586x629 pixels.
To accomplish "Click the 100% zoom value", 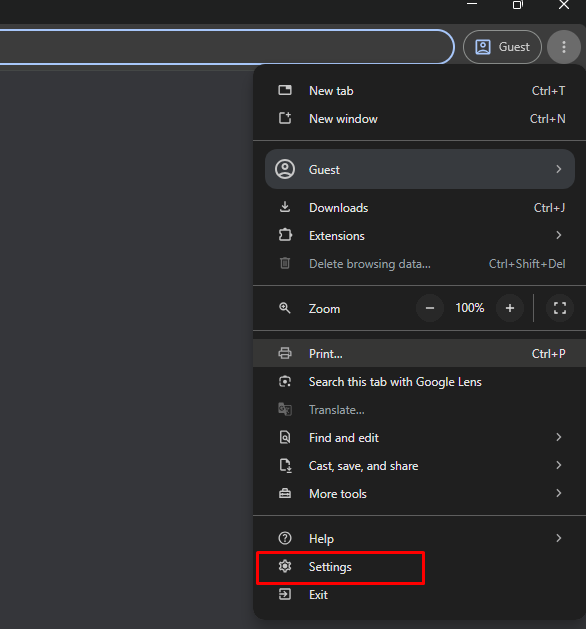I will coord(470,308).
